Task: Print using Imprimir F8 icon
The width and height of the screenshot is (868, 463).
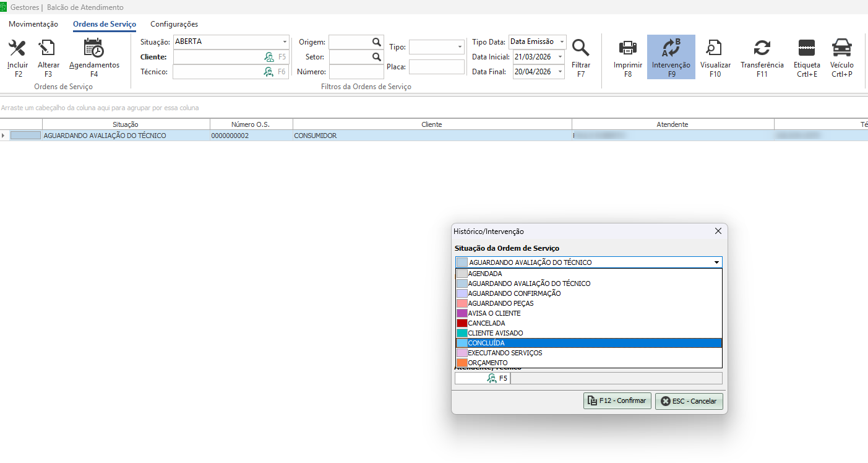Action: (x=628, y=48)
